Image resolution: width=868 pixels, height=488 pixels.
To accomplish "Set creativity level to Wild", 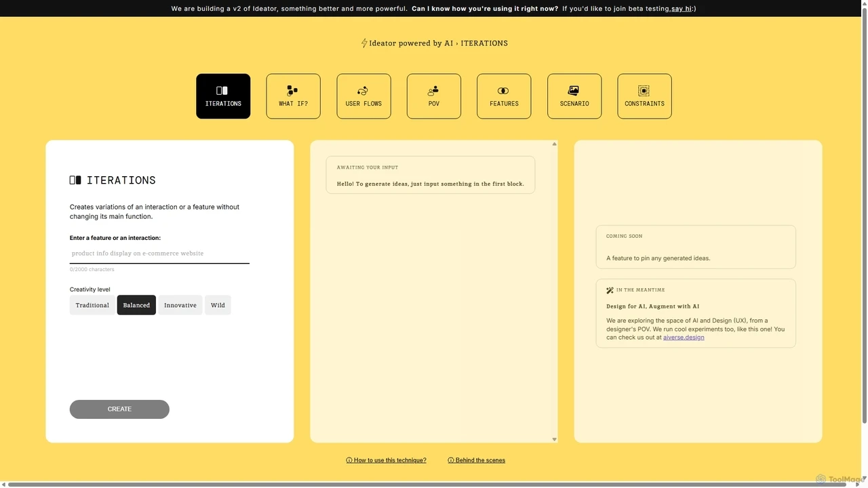I will click(x=218, y=305).
